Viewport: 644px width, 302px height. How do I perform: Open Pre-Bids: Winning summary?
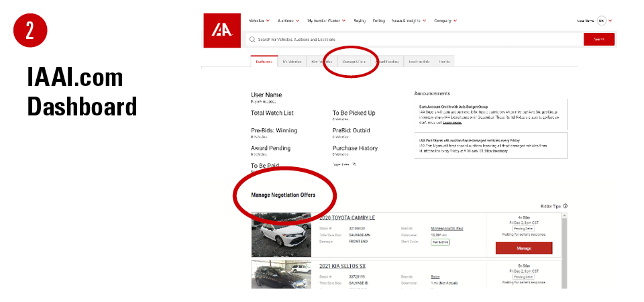[x=274, y=131]
